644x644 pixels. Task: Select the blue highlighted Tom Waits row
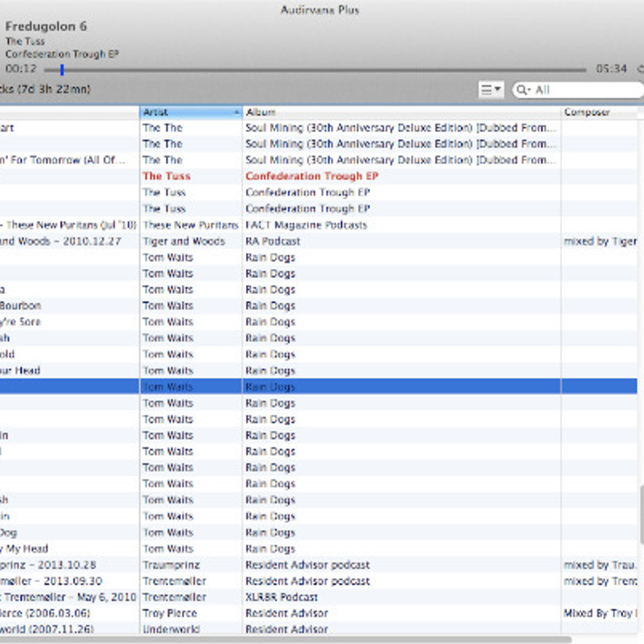319,386
